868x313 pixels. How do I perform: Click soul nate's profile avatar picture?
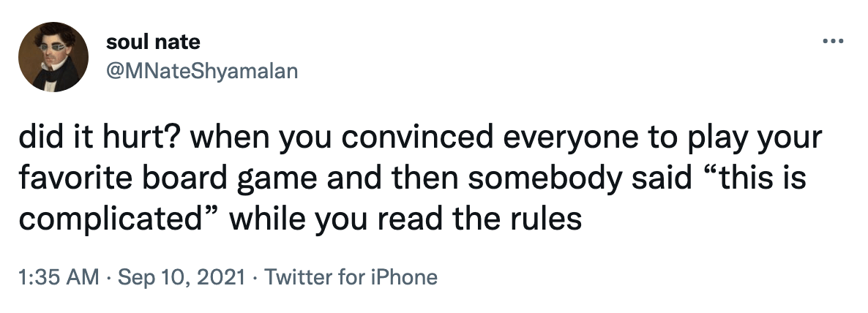pos(53,56)
